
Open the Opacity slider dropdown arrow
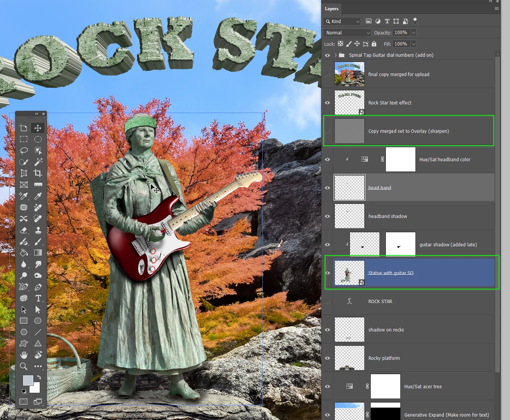pyautogui.click(x=414, y=33)
